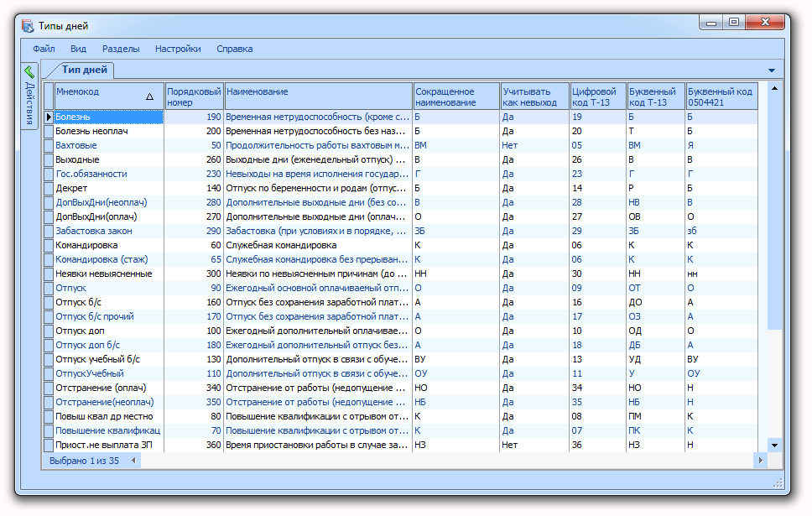The height and width of the screenshot is (516, 812).
Task: Sort by Порядковый номер column header
Action: [x=194, y=96]
